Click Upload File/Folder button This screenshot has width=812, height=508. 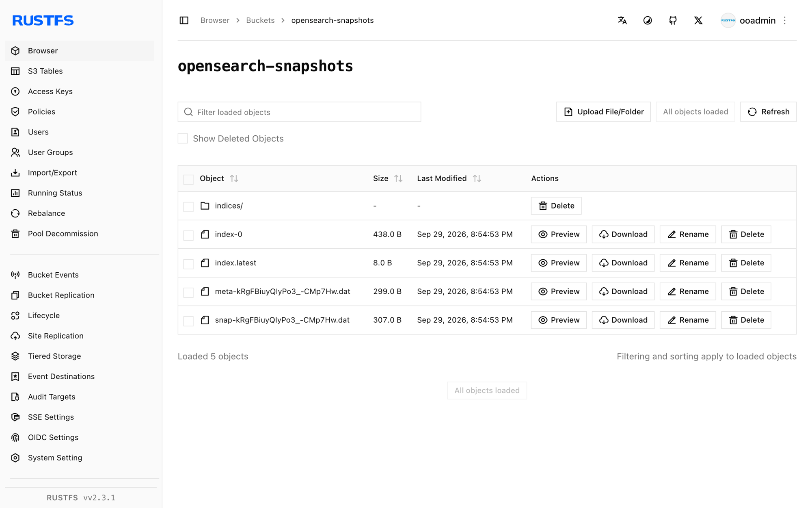pyautogui.click(x=603, y=112)
